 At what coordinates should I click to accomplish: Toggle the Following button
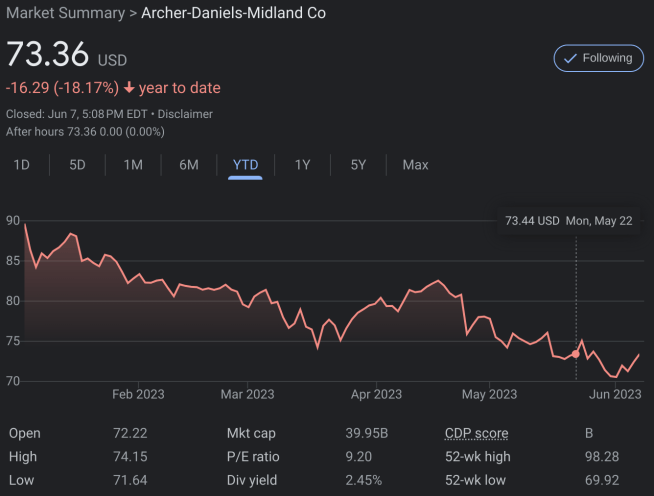coord(599,58)
